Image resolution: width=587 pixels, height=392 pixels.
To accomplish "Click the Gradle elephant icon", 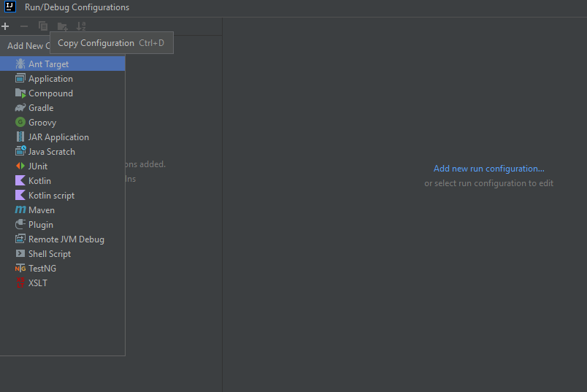I will pos(20,107).
